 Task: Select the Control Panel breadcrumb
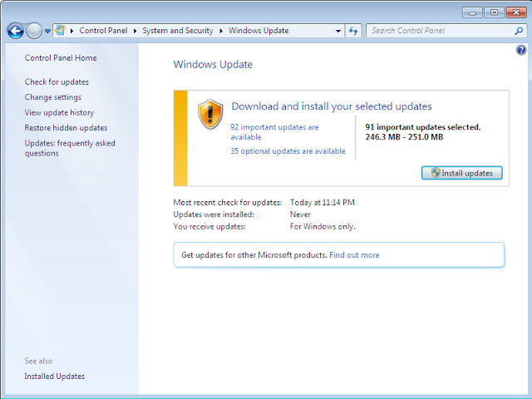click(x=103, y=31)
